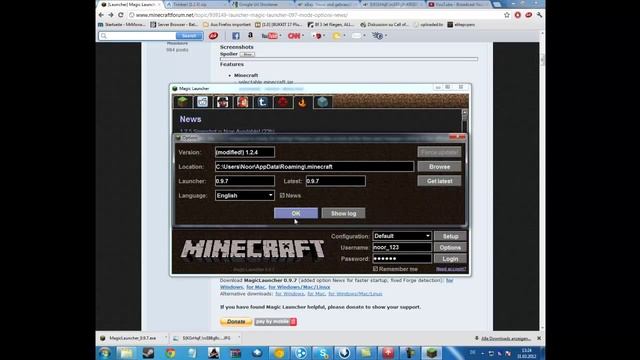
Task: Open the Chrome wrench menu
Action: pos(539,15)
